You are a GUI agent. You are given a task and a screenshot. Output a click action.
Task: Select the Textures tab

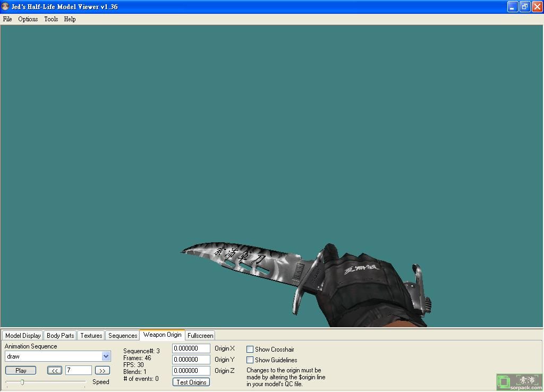91,336
